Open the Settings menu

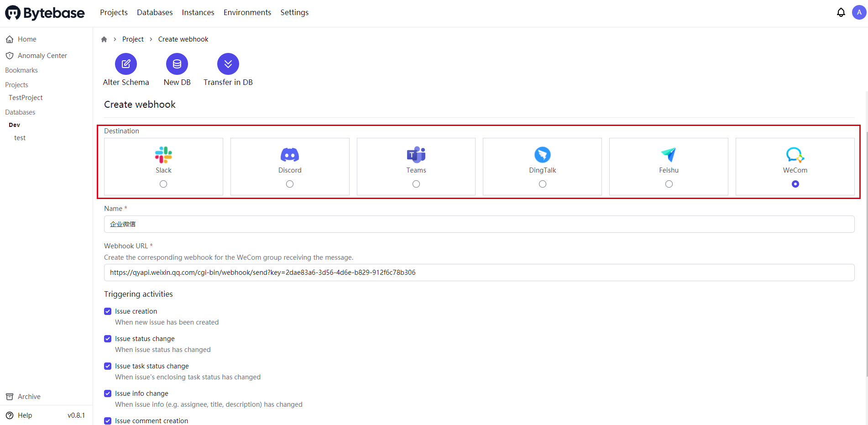[x=294, y=13]
